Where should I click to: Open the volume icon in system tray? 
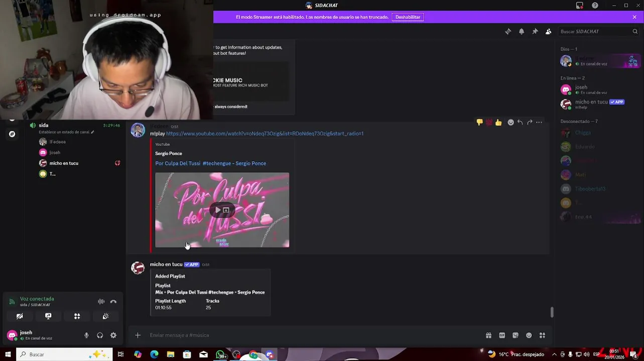[587, 354]
